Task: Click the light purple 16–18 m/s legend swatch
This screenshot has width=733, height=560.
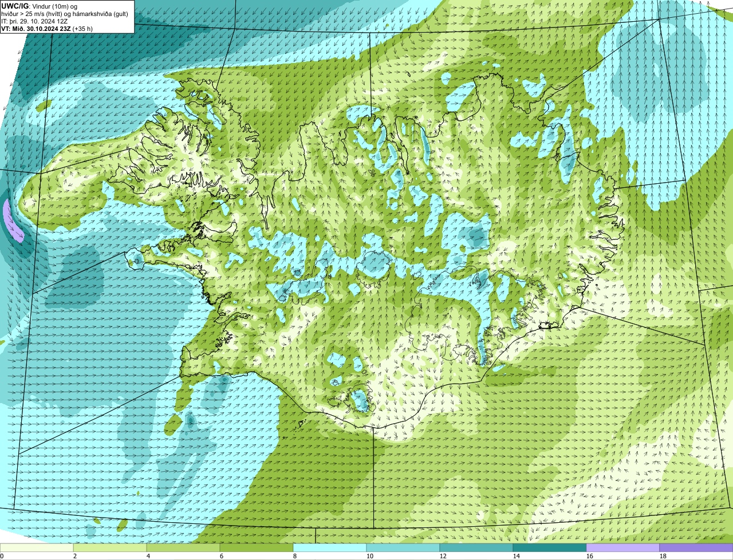Action: tap(623, 547)
